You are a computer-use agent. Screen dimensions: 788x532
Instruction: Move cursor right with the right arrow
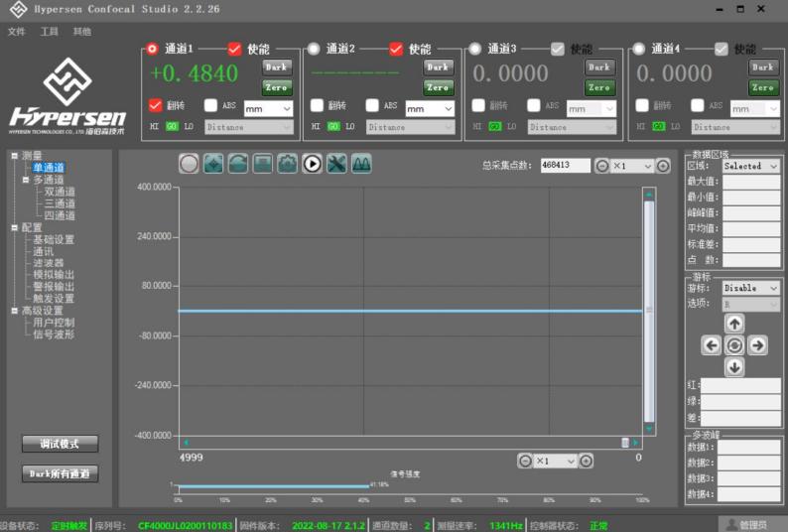point(758,345)
